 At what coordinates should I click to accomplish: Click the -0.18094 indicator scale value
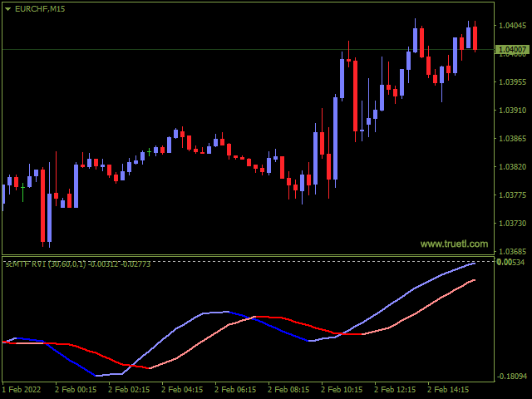512,377
